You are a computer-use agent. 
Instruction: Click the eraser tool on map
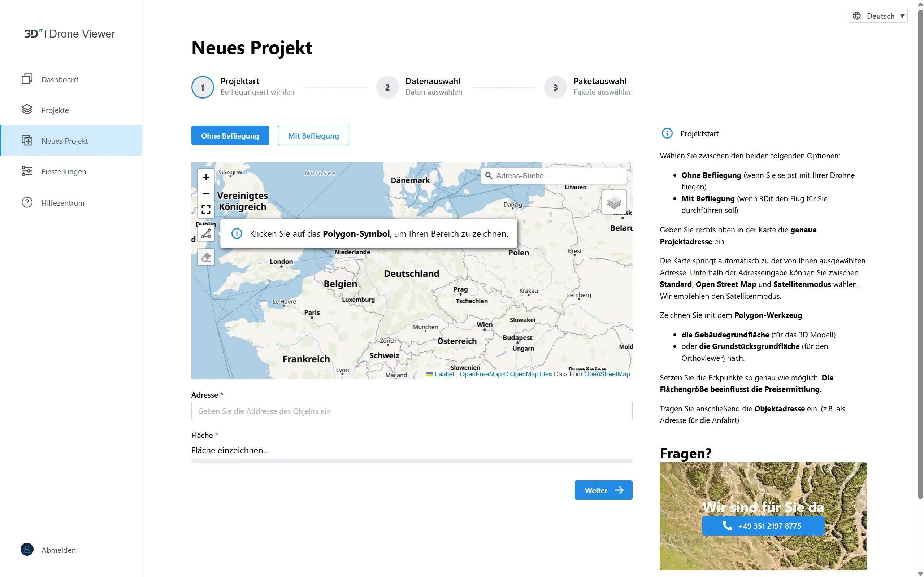[206, 257]
